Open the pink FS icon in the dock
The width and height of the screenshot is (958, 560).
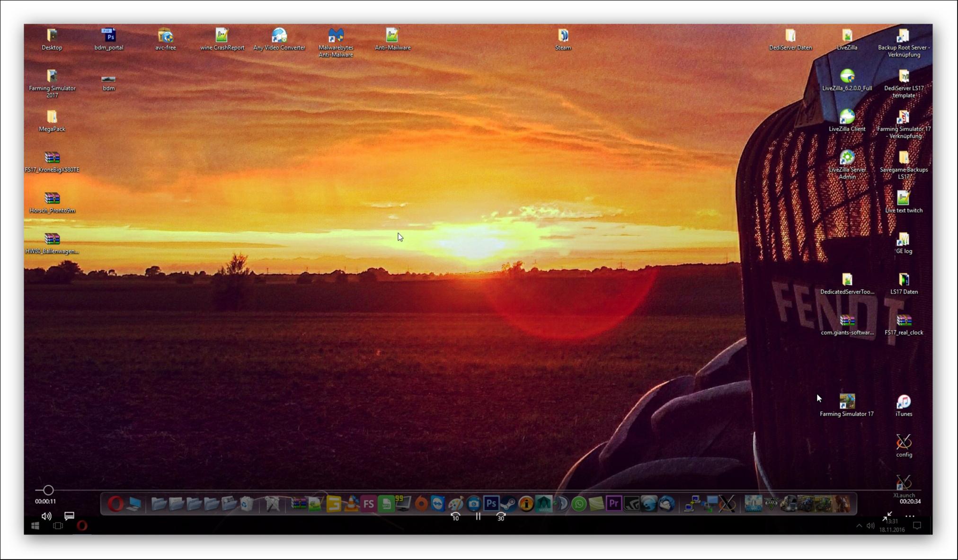[x=369, y=504]
